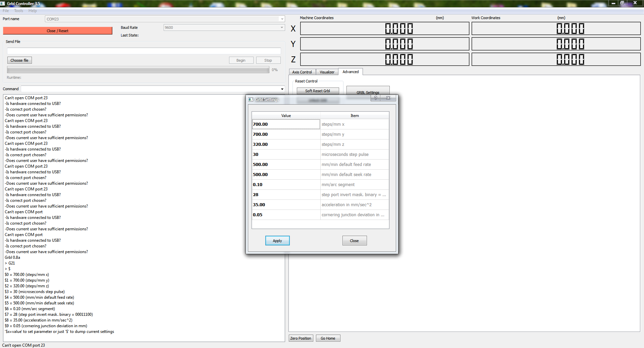Screen dimensions: 644x348
Task: Click the Command input field
Action: (x=150, y=89)
